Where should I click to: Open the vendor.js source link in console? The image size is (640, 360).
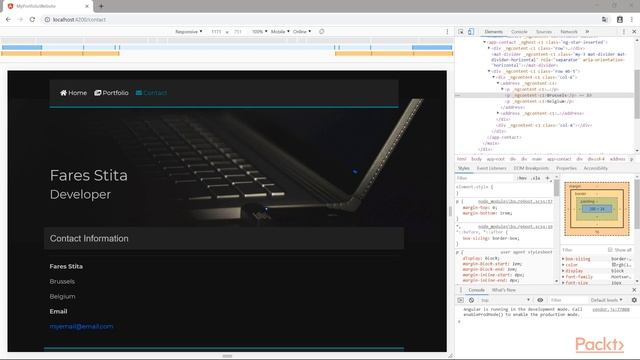click(611, 309)
